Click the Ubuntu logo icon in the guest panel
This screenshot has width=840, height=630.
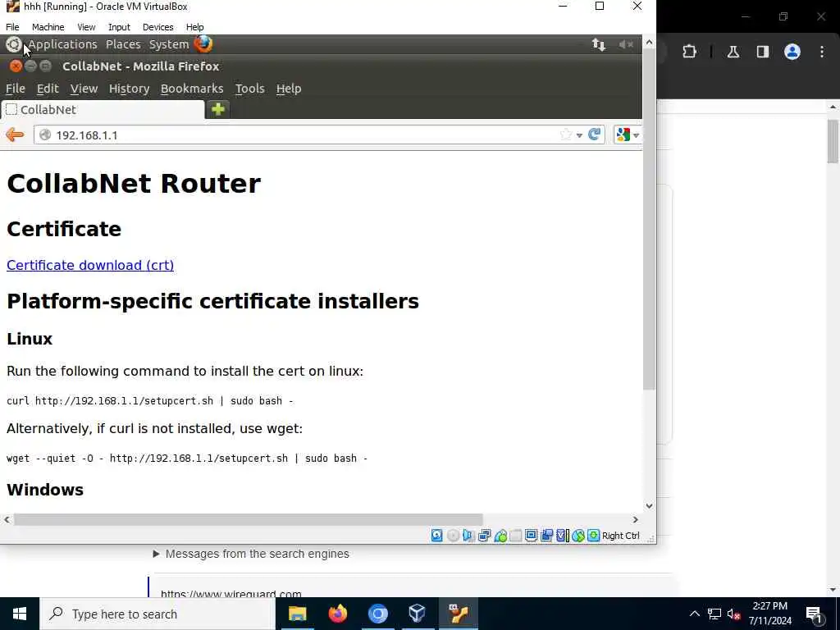13,44
